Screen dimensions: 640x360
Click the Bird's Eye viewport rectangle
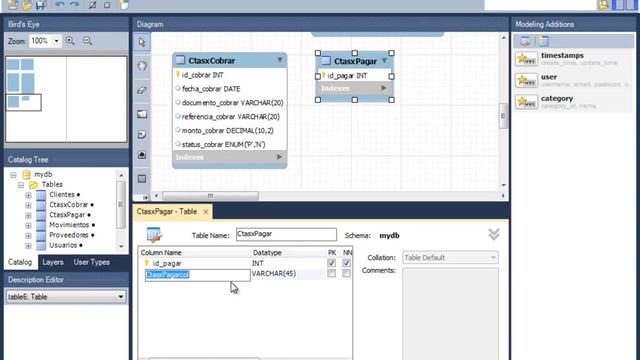click(24, 102)
